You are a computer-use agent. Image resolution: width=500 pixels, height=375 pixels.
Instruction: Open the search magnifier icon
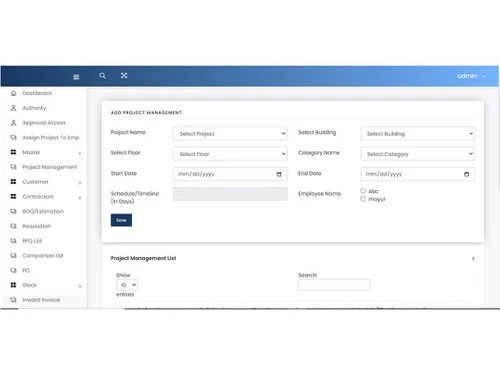(102, 76)
